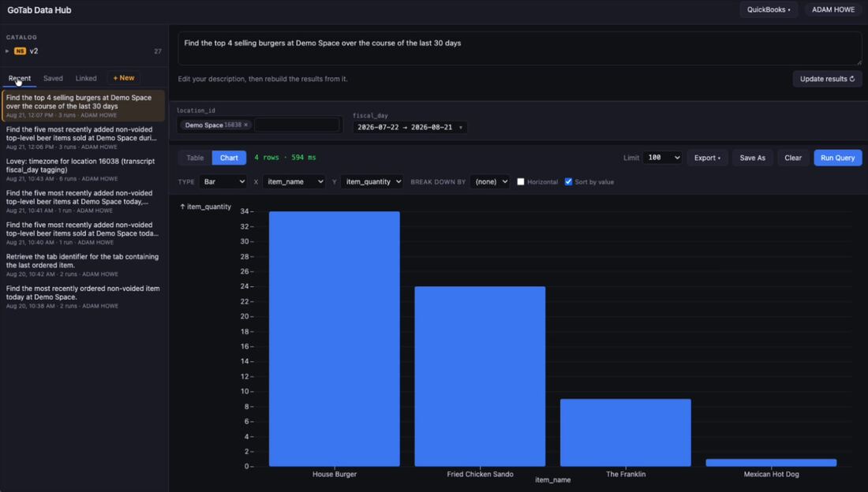Click the refresh icon on Update results
868x492 pixels.
coord(852,79)
